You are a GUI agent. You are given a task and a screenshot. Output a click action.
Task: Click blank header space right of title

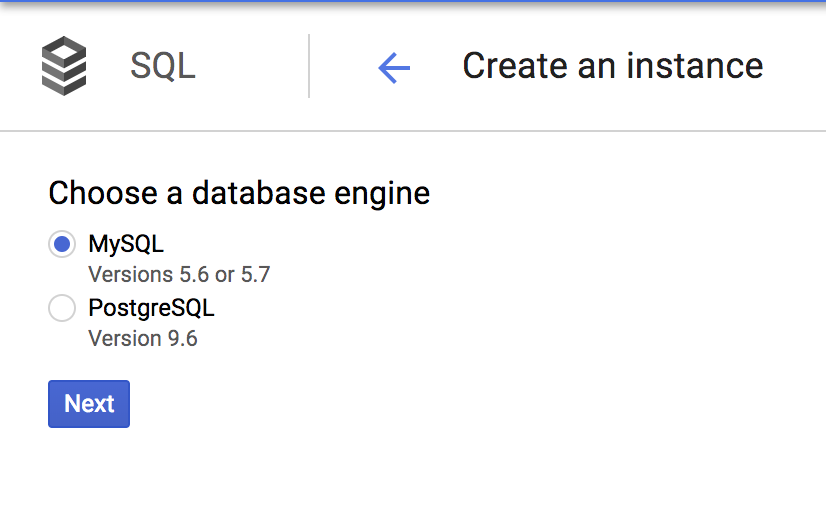pos(795,66)
